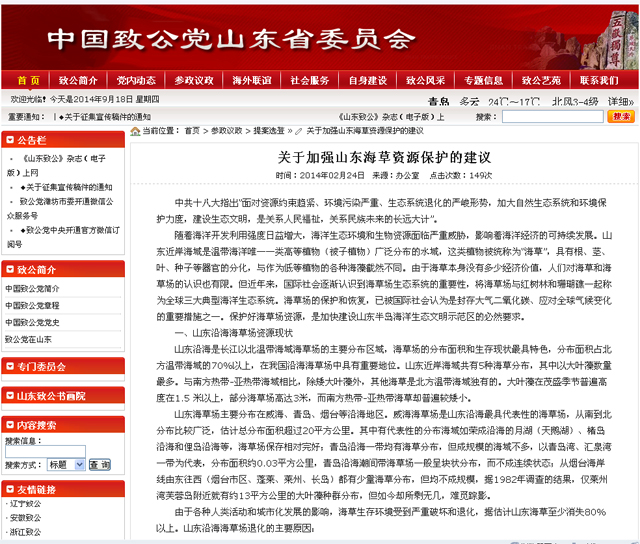The width and height of the screenshot is (640, 544).
Task: Click the 查询 button in the sidebar
Action: pyautogui.click(x=100, y=465)
